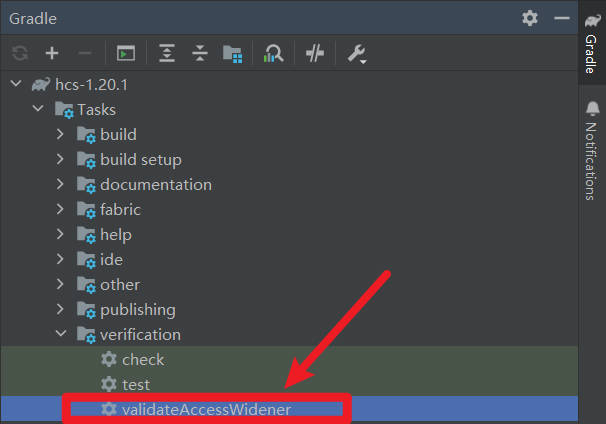Select the hcs-1.20.1 project row
The width and height of the screenshot is (606, 424).
pyautogui.click(x=289, y=85)
